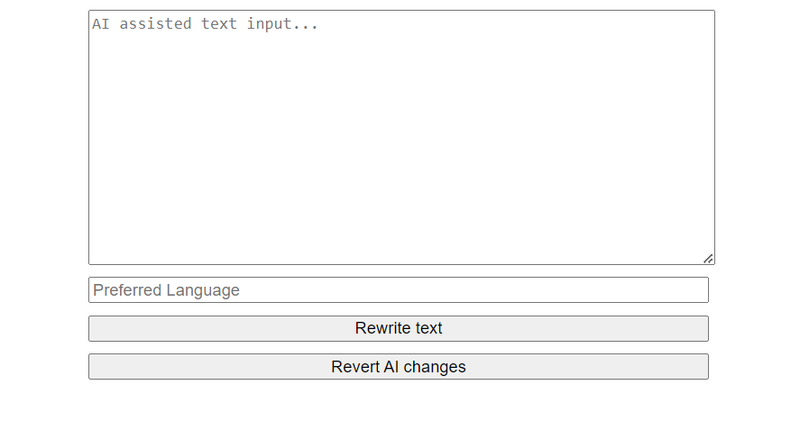Select the Preferred Language text box
The image size is (800, 448).
(398, 290)
